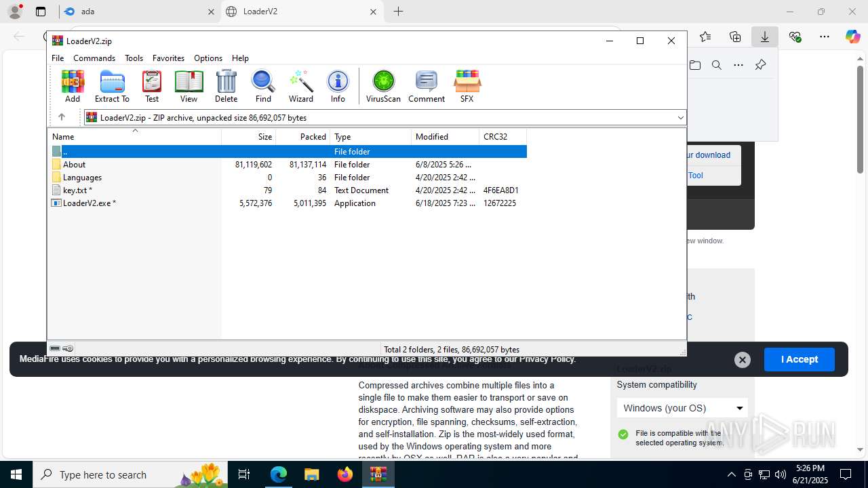This screenshot has height=488, width=868.
Task: Open a new browser tab
Action: 399,12
